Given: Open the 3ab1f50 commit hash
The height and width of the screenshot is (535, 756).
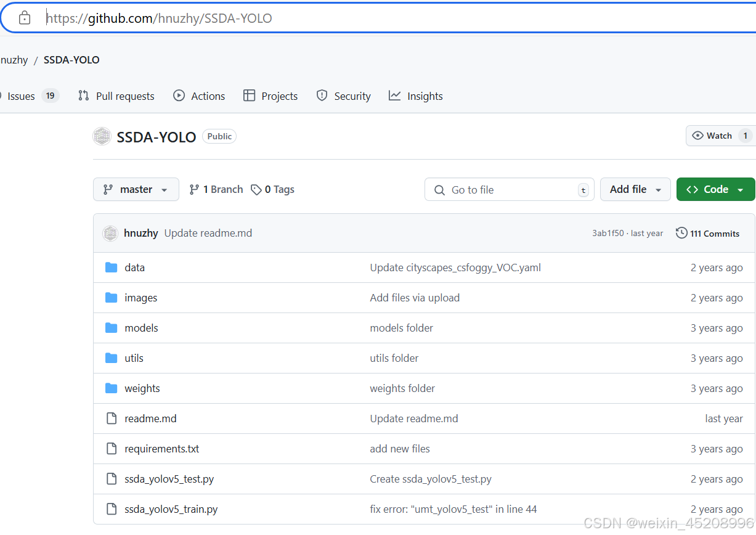Looking at the screenshot, I should coord(608,234).
